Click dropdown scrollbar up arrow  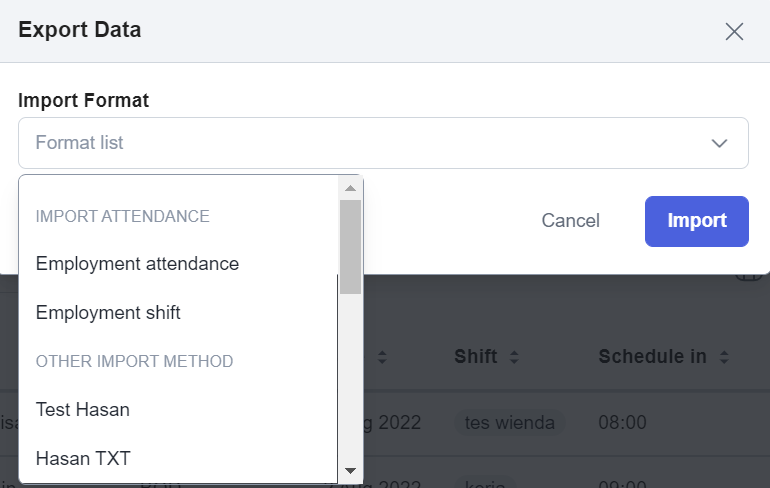click(350, 188)
